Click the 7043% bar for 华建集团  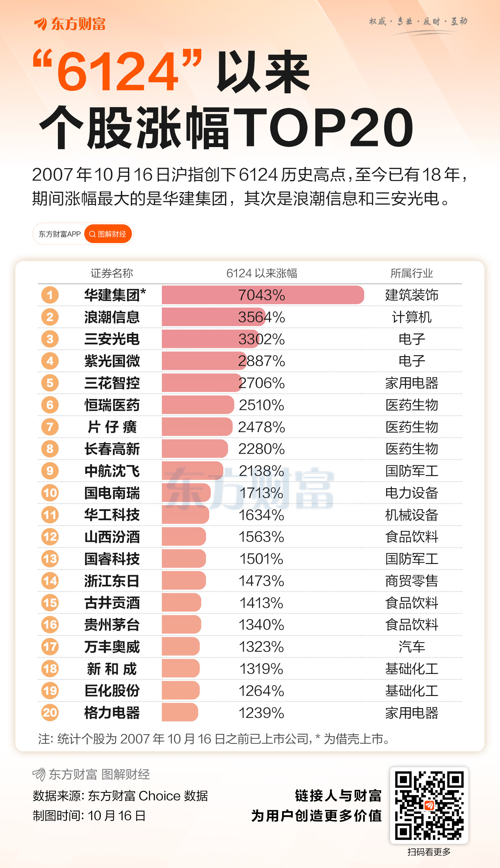click(262, 295)
